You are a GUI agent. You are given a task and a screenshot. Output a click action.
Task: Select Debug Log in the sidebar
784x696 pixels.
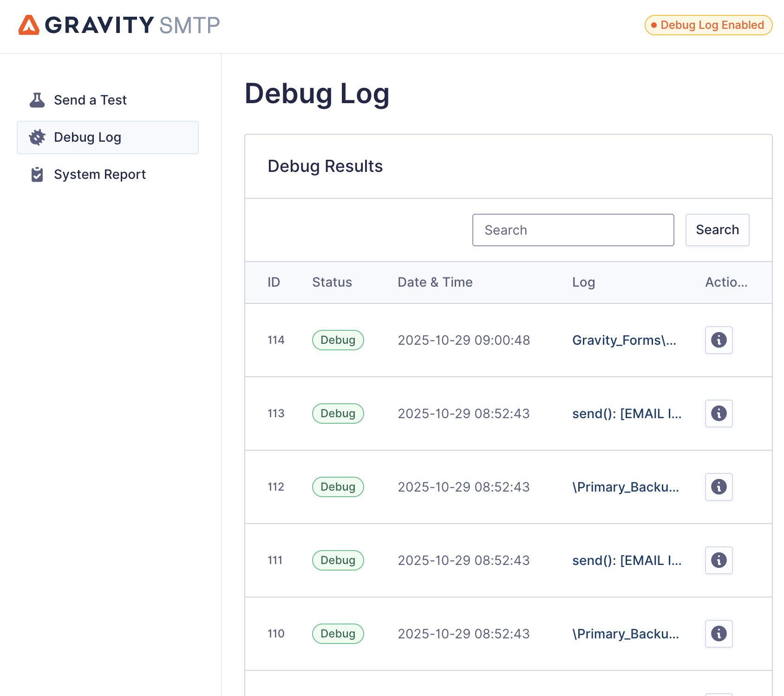click(x=87, y=138)
